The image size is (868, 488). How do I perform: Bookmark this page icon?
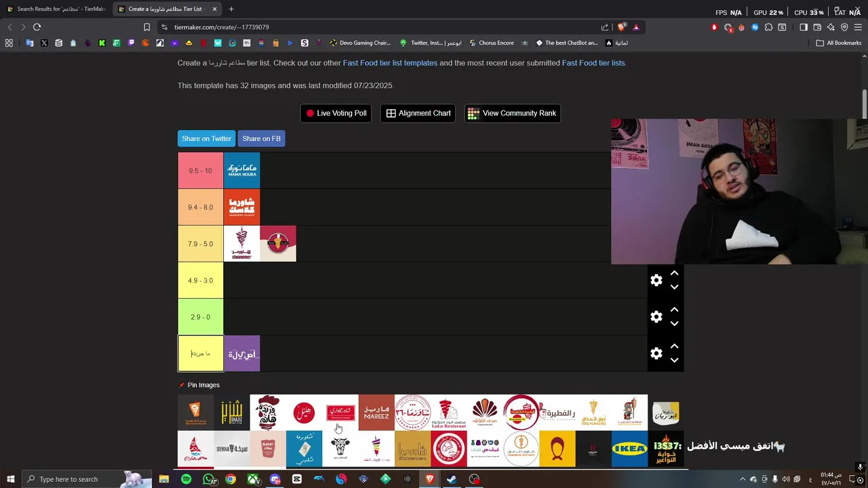pos(146,27)
